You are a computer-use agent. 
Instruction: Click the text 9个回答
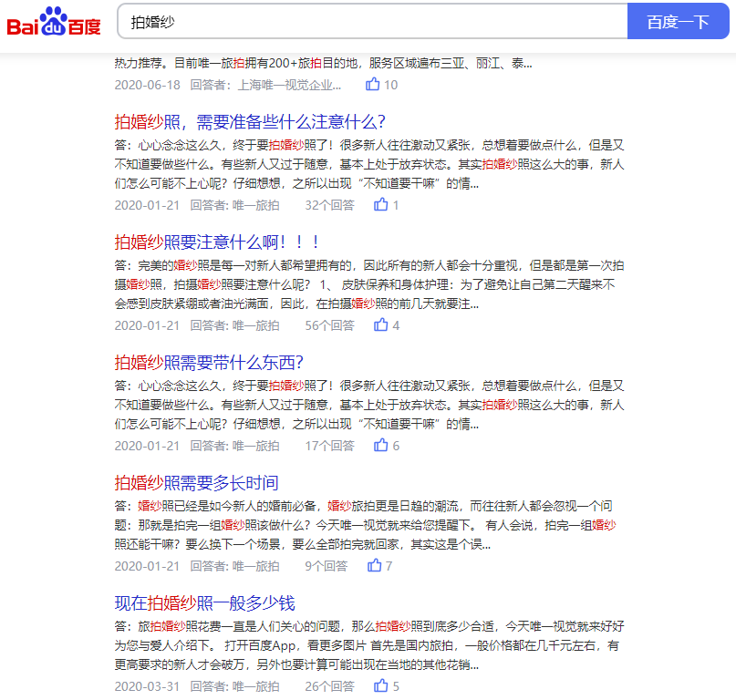click(x=327, y=566)
